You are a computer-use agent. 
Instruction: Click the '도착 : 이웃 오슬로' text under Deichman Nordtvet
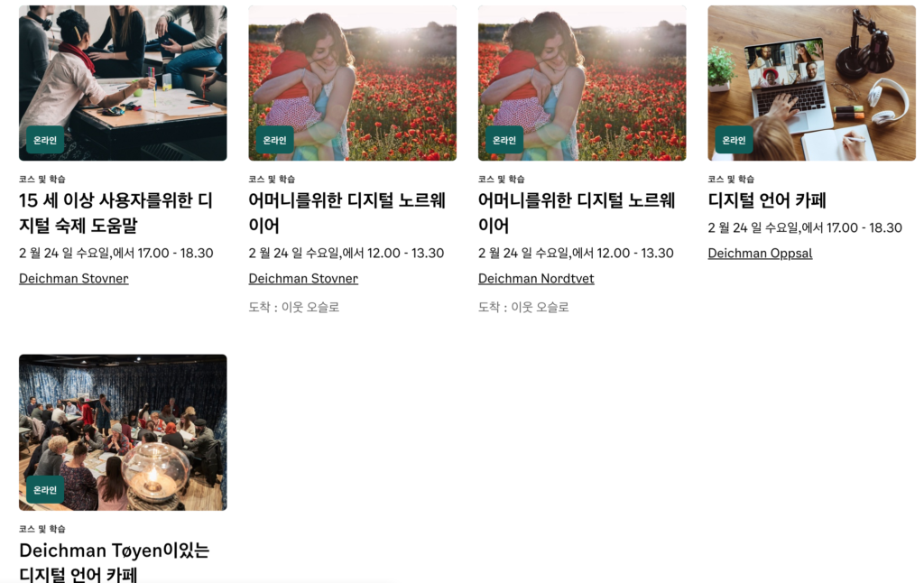(523, 307)
